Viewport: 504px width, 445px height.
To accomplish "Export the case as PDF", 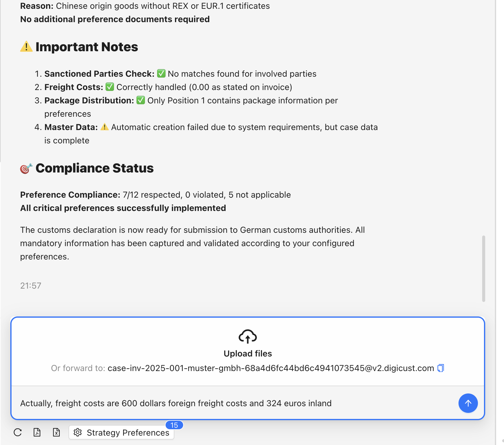I will (x=37, y=432).
